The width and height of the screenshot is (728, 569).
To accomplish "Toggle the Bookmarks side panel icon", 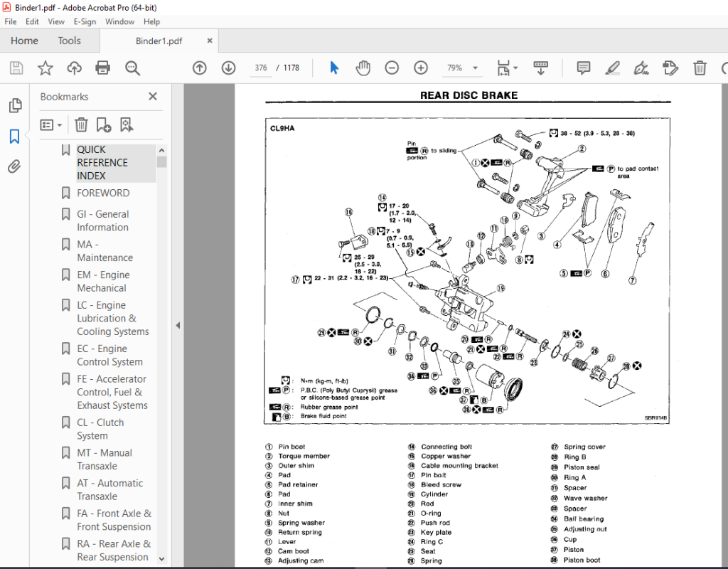I will 15,137.
